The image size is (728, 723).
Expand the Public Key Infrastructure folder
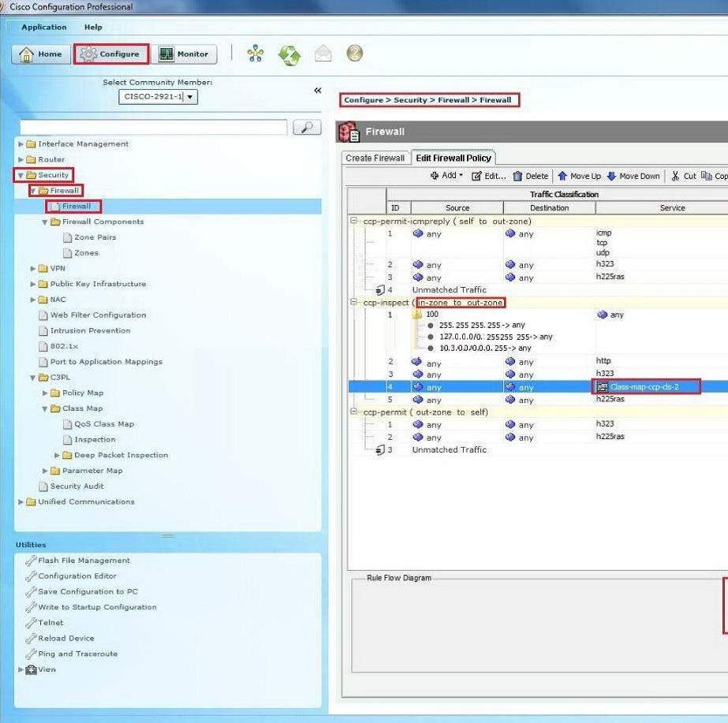click(x=33, y=284)
